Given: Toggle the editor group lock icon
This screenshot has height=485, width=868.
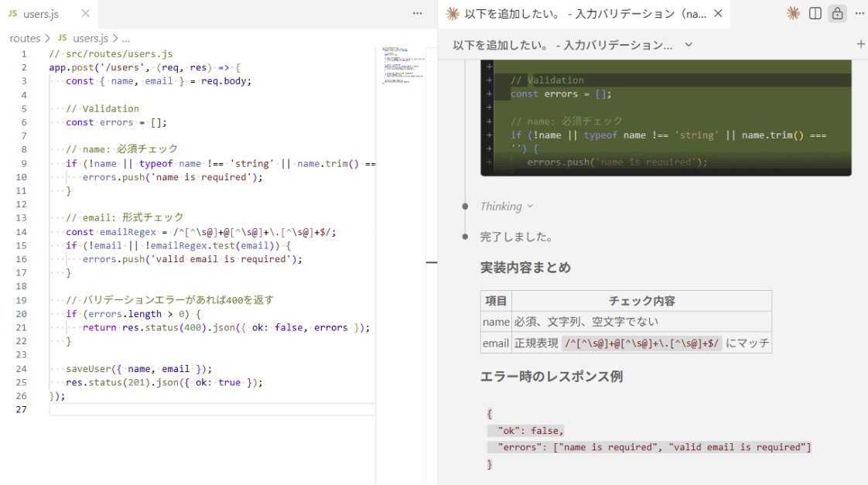Looking at the screenshot, I should point(836,13).
